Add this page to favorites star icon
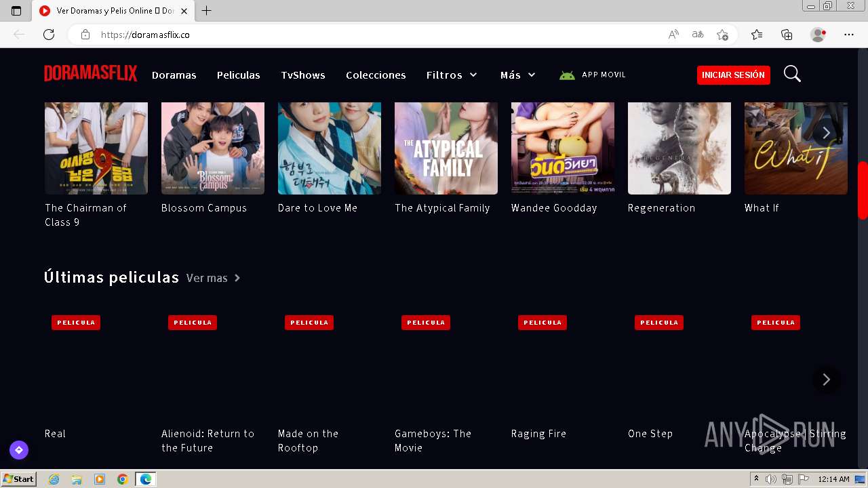Screen dimensions: 868x488 click(x=722, y=35)
